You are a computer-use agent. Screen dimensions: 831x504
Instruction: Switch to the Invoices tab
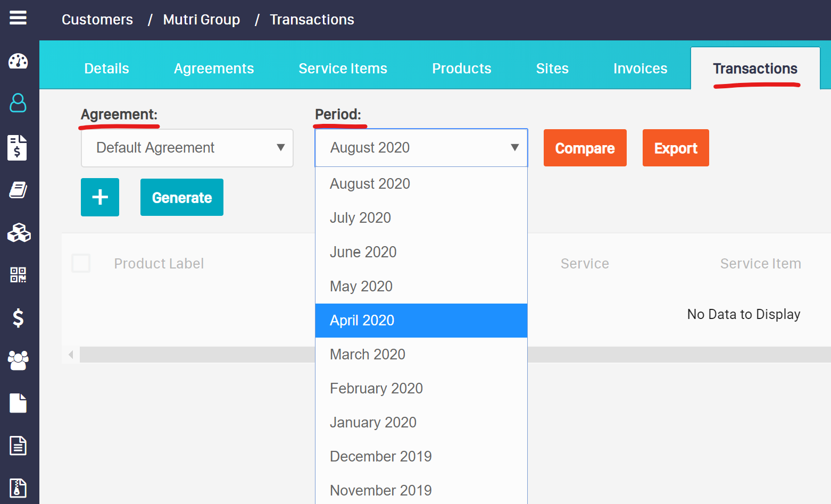(640, 68)
